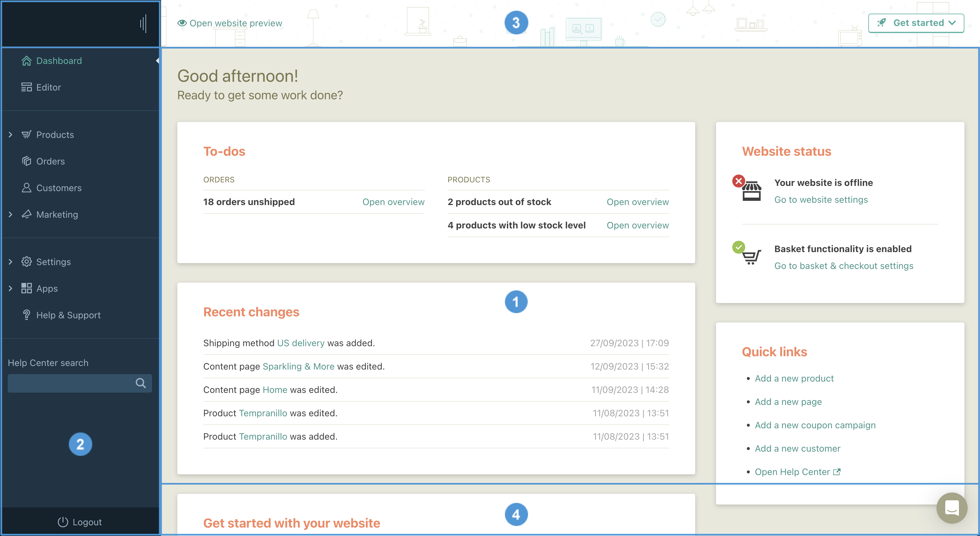Open the US delivery shipping method link
The height and width of the screenshot is (536, 980).
pos(301,343)
